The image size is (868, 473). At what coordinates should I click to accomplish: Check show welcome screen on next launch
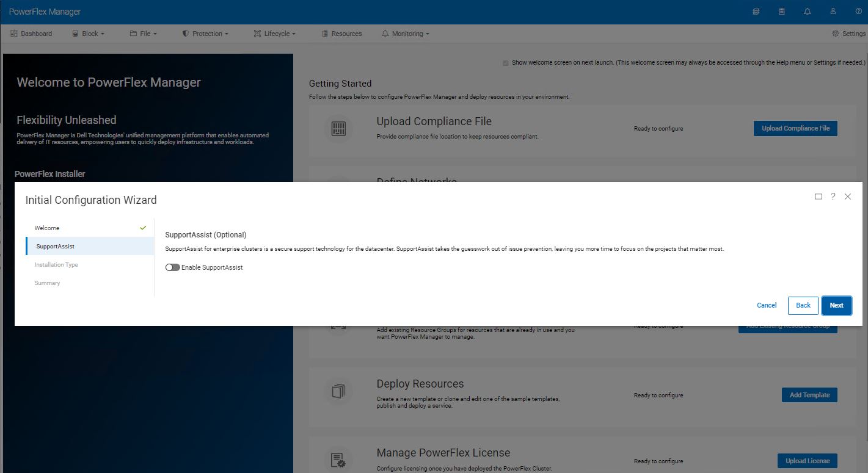click(505, 62)
